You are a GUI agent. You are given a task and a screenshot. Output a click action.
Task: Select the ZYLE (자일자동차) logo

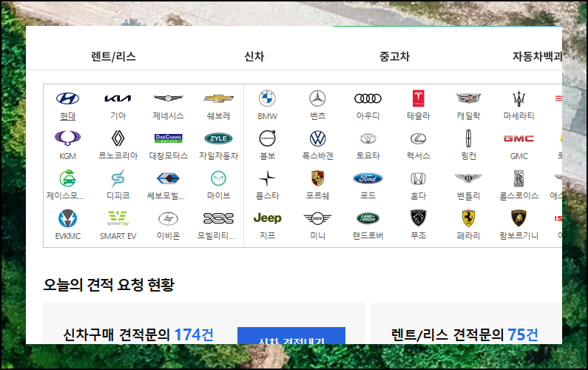pyautogui.click(x=219, y=138)
